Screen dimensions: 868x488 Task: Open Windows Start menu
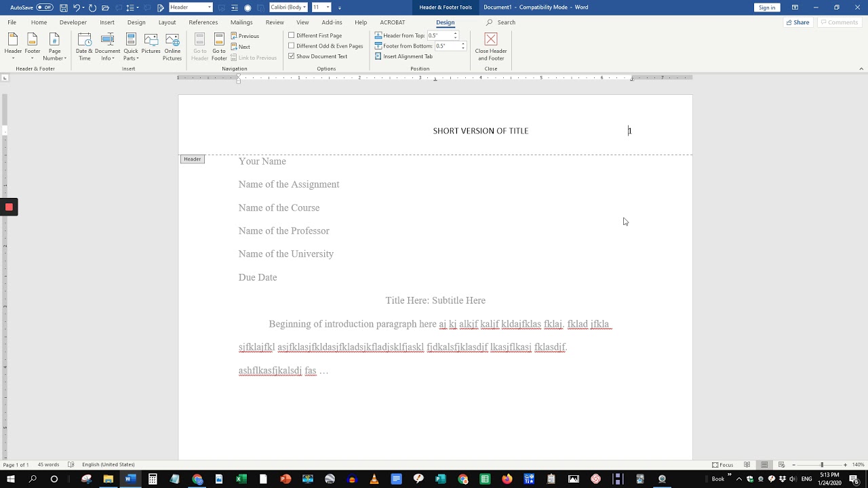coord(11,479)
